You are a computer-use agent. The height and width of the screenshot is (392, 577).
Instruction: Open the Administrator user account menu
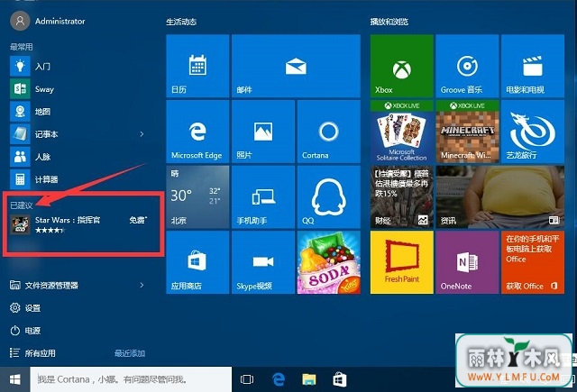pos(48,21)
